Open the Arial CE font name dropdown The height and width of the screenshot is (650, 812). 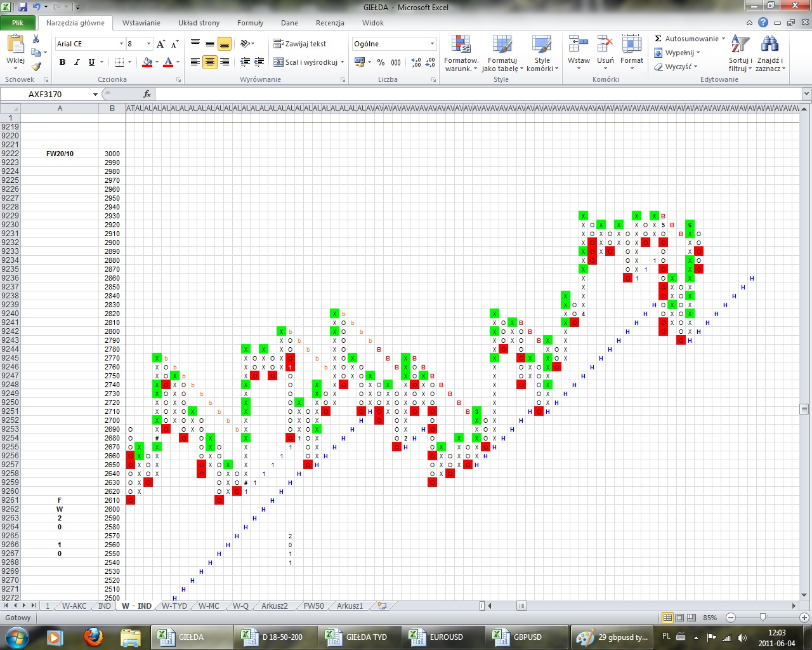pos(121,44)
